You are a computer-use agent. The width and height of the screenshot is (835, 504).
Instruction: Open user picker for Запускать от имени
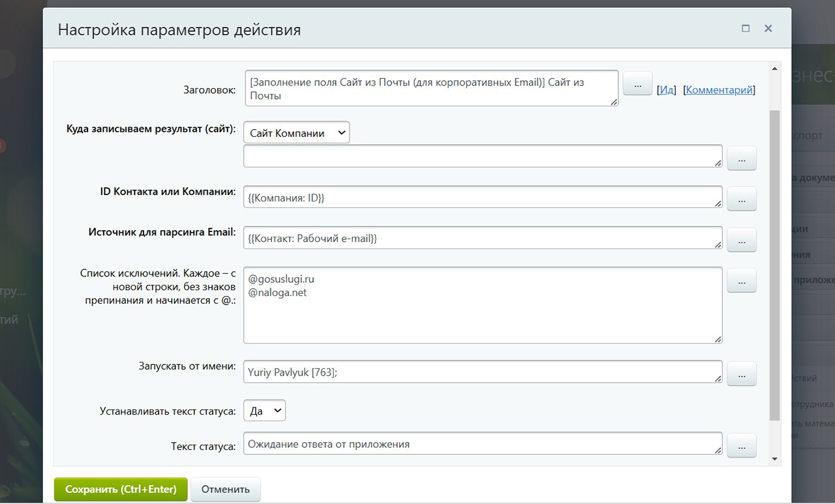pos(741,374)
